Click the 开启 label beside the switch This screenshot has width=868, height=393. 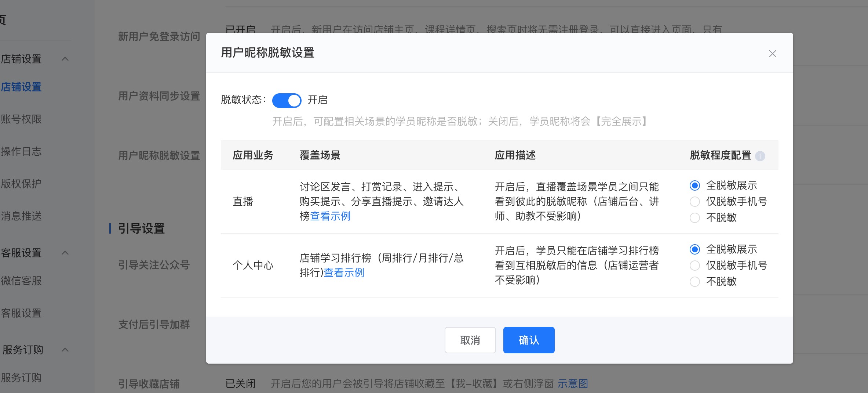pos(317,100)
